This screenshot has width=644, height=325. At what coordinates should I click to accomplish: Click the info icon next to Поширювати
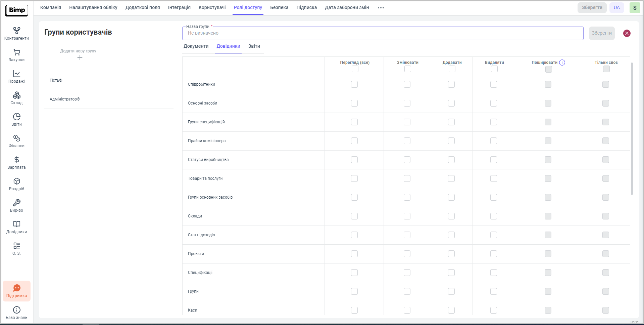click(562, 63)
